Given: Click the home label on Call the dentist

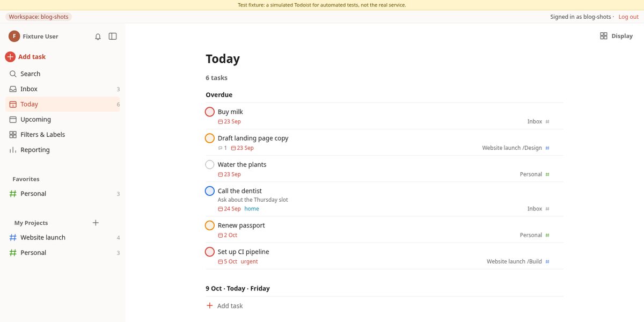Looking at the screenshot, I should pos(252,209).
